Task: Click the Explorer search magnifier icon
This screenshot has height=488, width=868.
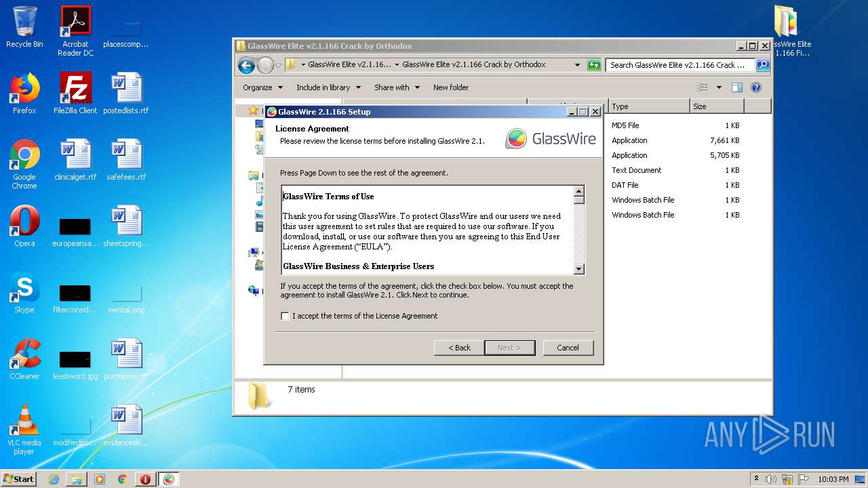Action: pos(763,65)
